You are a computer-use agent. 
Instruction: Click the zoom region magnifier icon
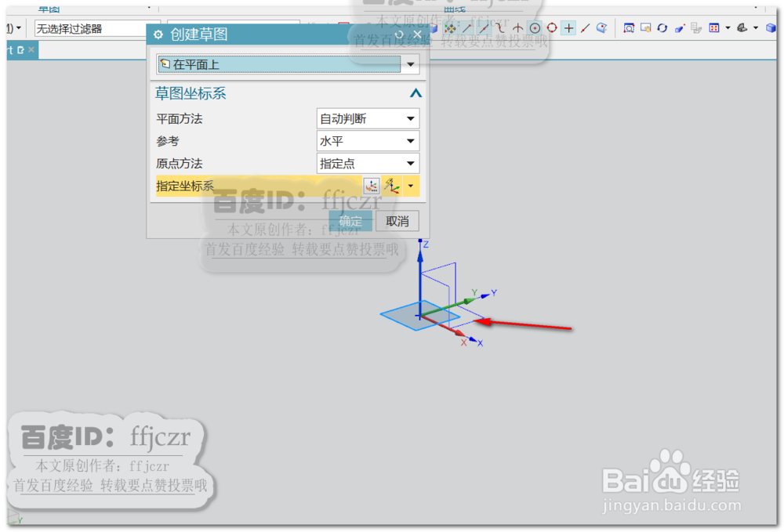[x=630, y=27]
